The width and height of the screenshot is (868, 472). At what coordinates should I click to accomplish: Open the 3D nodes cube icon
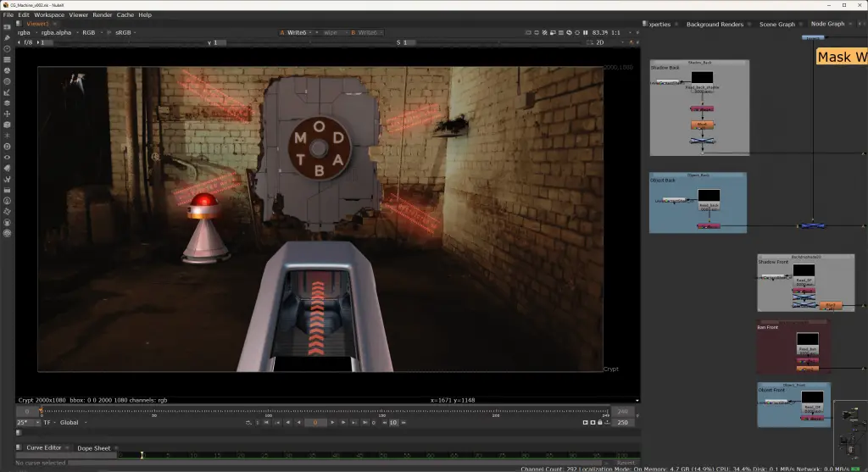(7, 125)
